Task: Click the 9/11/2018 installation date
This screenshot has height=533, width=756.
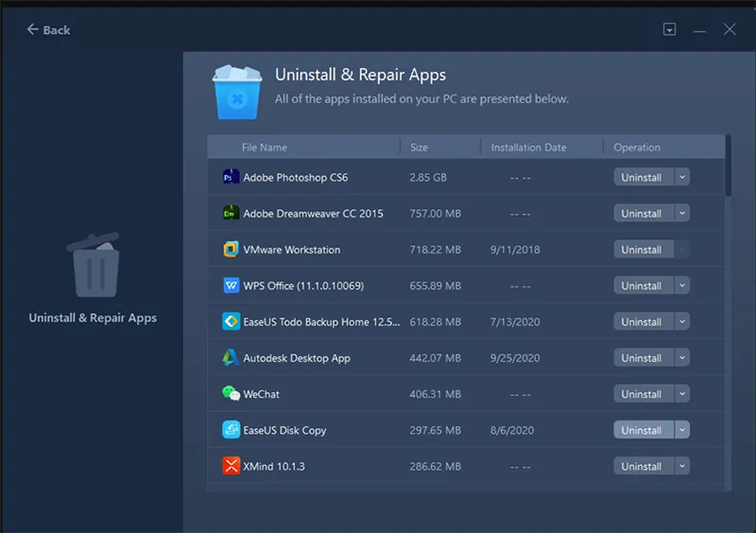Action: coord(515,249)
